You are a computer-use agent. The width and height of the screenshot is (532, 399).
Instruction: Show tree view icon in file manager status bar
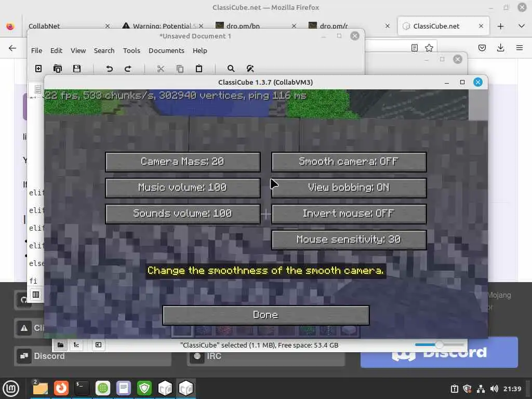(76, 345)
